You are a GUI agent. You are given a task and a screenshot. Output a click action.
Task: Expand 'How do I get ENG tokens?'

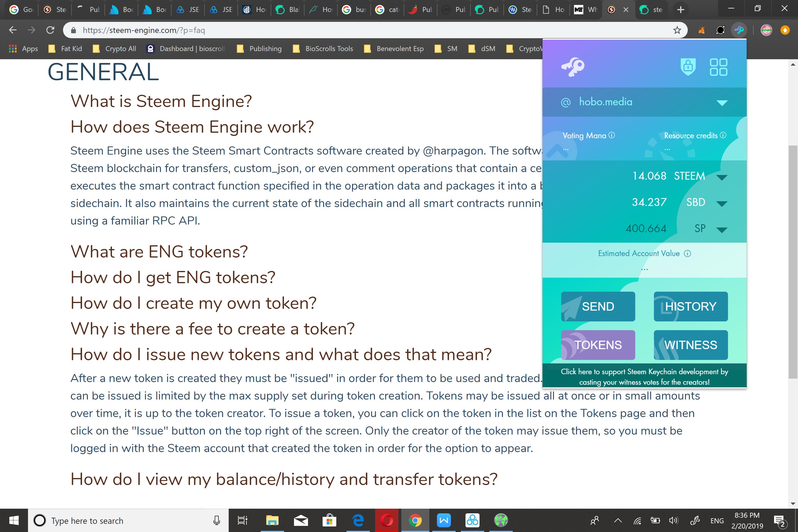173,278
